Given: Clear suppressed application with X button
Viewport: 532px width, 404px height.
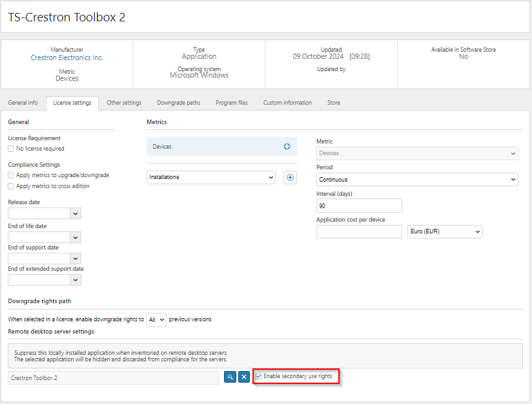Looking at the screenshot, I should coord(244,377).
